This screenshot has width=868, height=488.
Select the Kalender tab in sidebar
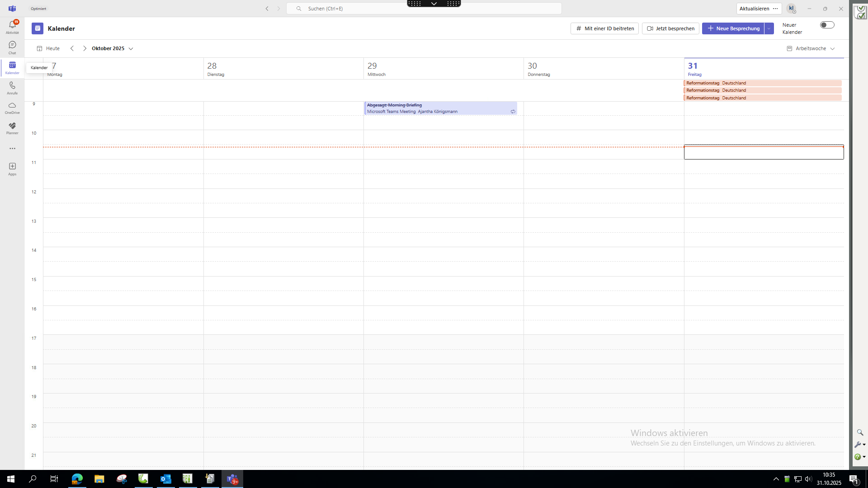(x=12, y=67)
